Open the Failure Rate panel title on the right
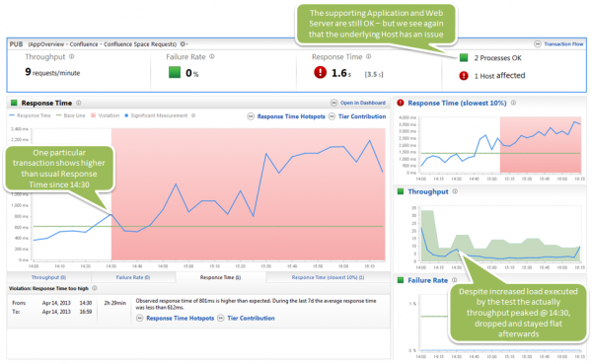Viewport: 592px width, 364px height. coord(428,280)
